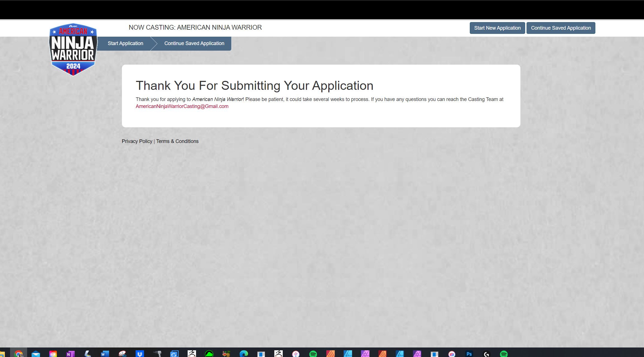Click the Chrome icon in the taskbar
644x357 pixels.
[18, 354]
